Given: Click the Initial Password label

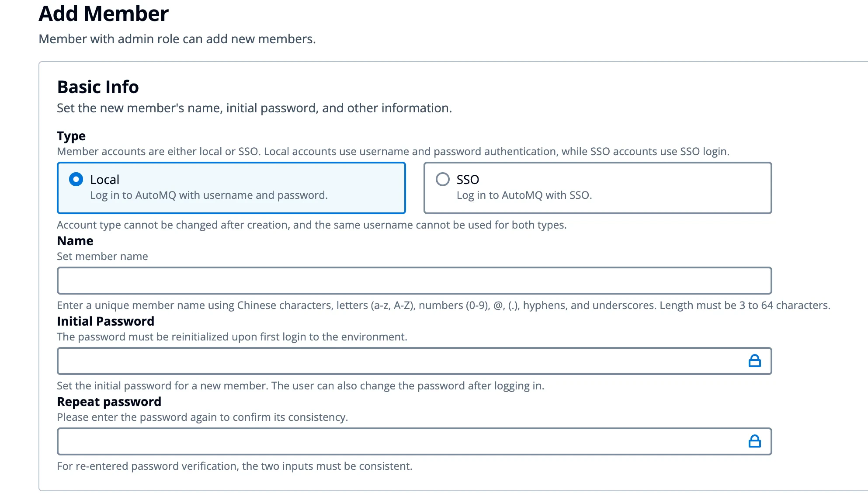Looking at the screenshot, I should click(105, 321).
